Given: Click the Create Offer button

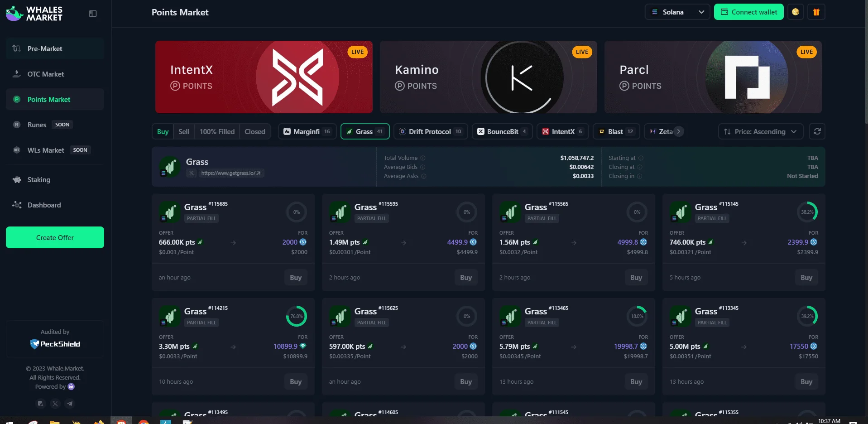Looking at the screenshot, I should point(55,237).
